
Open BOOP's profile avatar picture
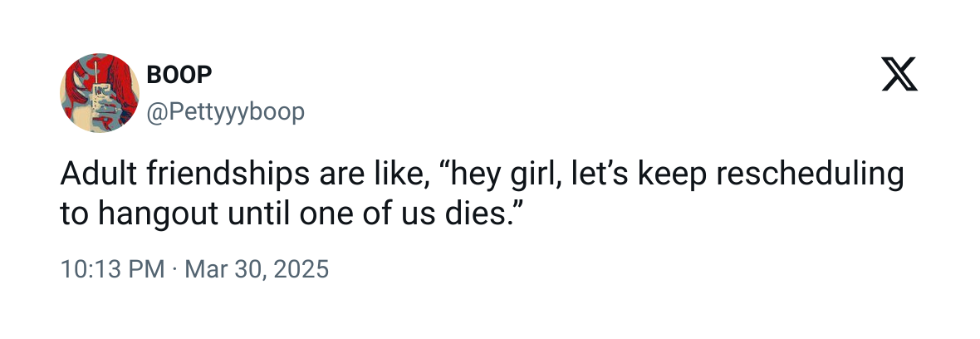tap(100, 93)
